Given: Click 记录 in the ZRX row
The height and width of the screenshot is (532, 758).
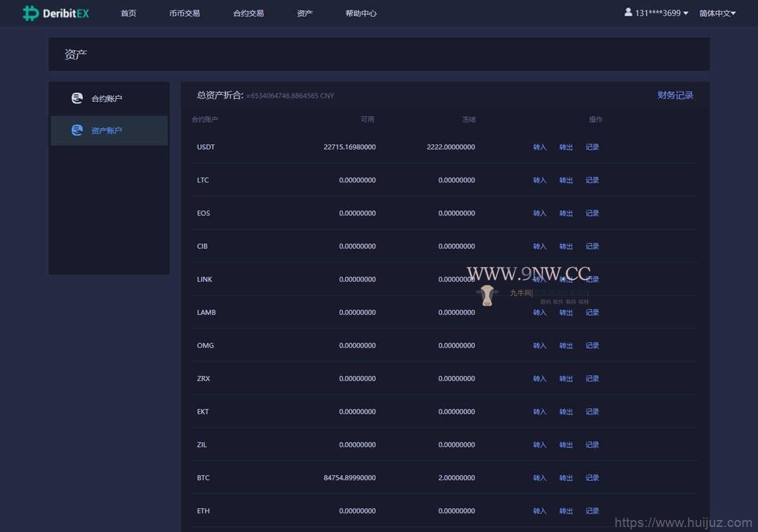Looking at the screenshot, I should tap(592, 378).
